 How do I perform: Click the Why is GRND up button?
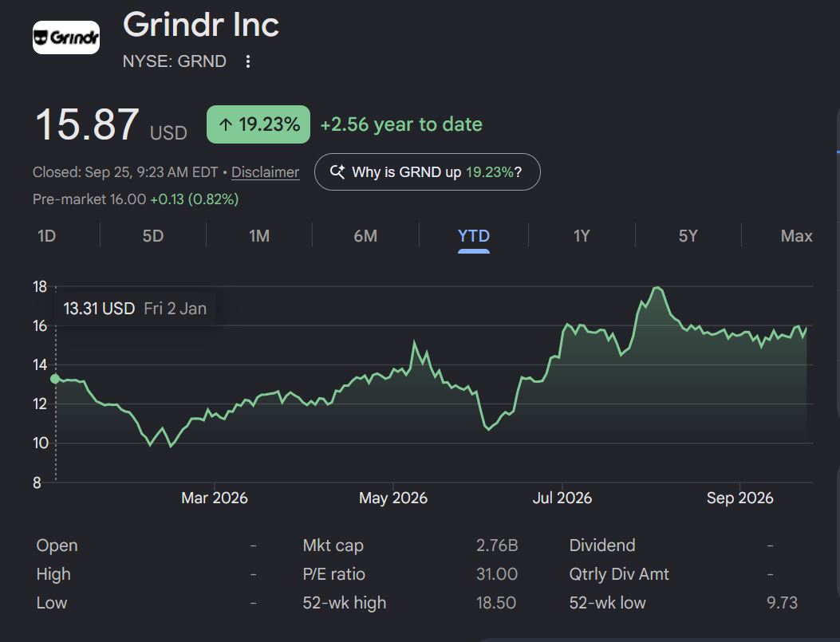pyautogui.click(x=427, y=172)
